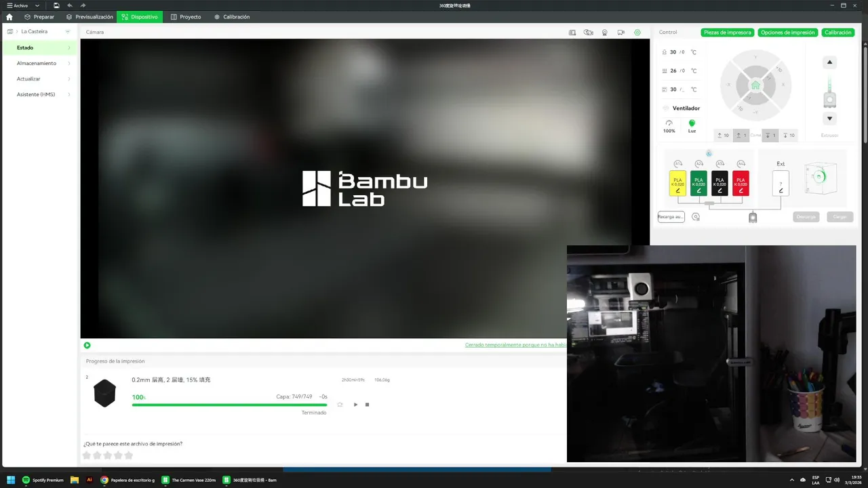Open Chrome window Papelera de escritorio
Screen dimensions: 868x488
pyautogui.click(x=128, y=480)
